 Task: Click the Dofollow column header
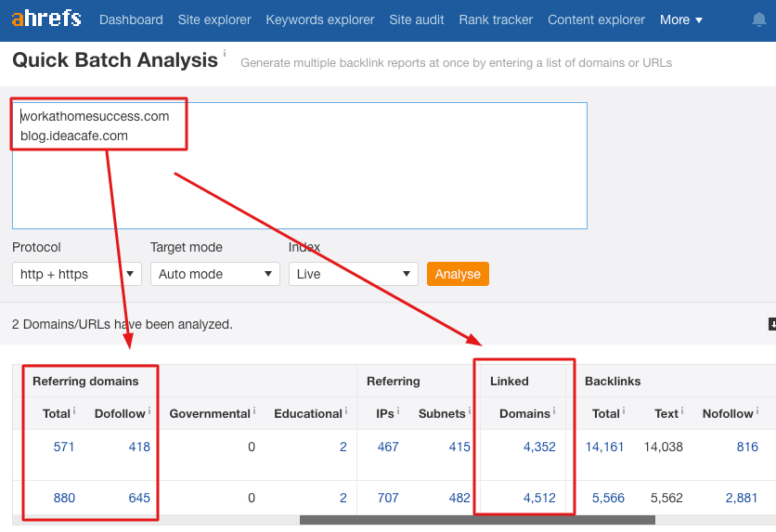pos(120,414)
